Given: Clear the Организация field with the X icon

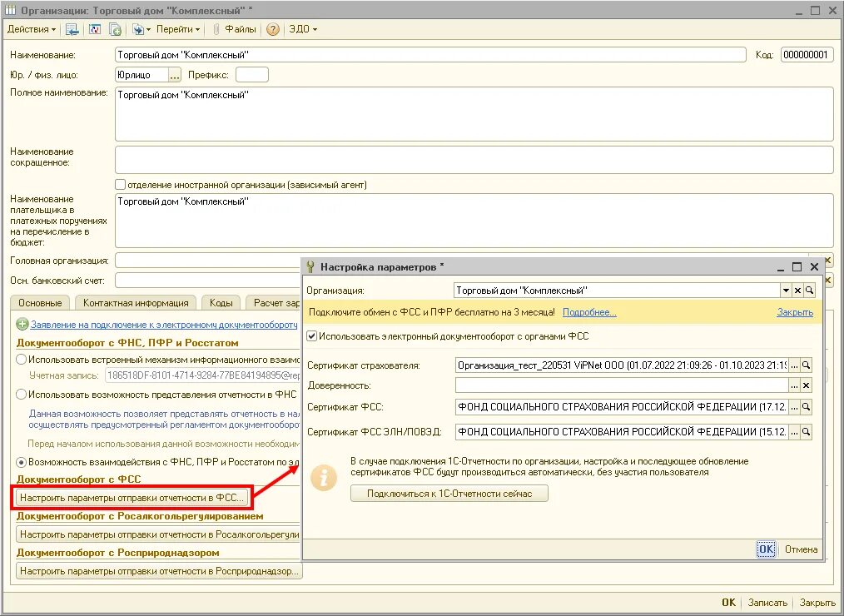Looking at the screenshot, I should click(x=797, y=291).
